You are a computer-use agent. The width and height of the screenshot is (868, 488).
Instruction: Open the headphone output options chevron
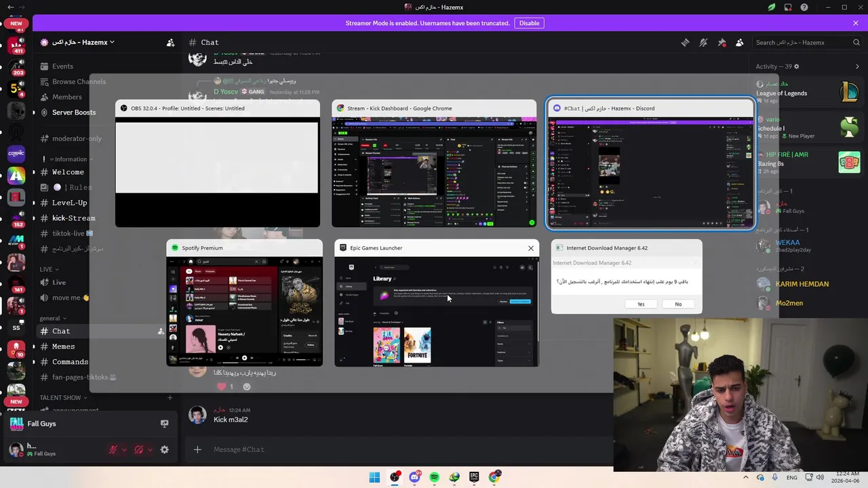coord(150,449)
